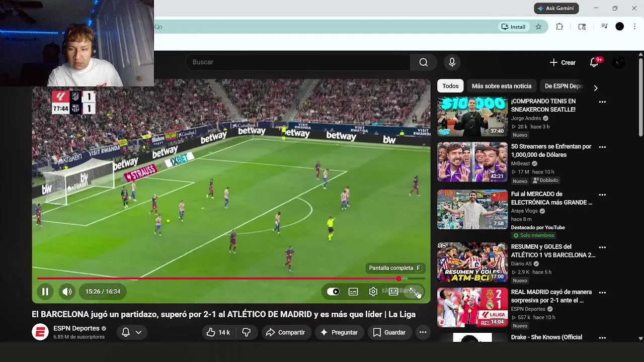
Task: Open the ATM-BCN resumen thumbnail
Action: point(472,262)
